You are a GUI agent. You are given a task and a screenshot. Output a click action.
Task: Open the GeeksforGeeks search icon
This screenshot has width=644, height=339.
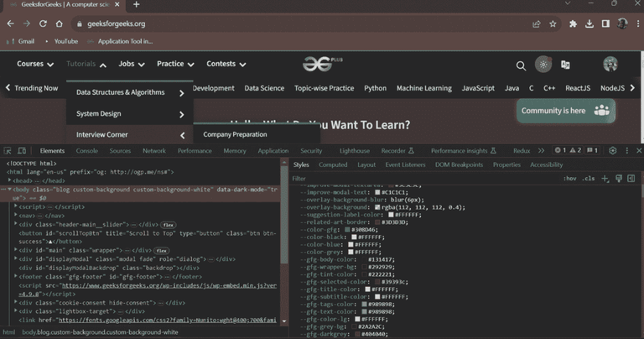pos(521,65)
